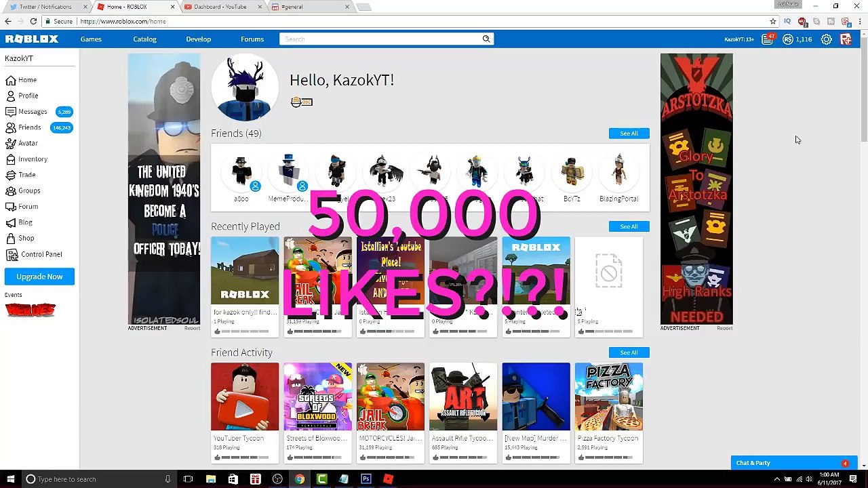Open the Chat & Party bar
Screen dimensions: 868x488
(793, 463)
